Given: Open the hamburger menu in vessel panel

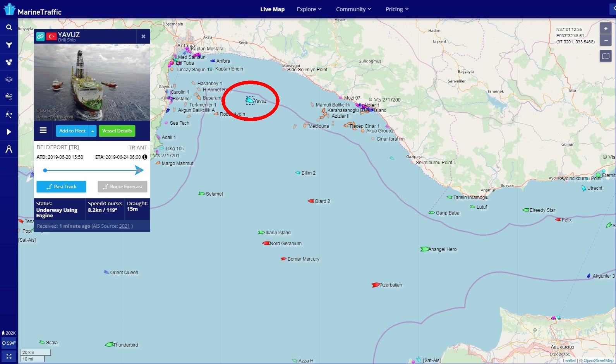Looking at the screenshot, I should (43, 130).
